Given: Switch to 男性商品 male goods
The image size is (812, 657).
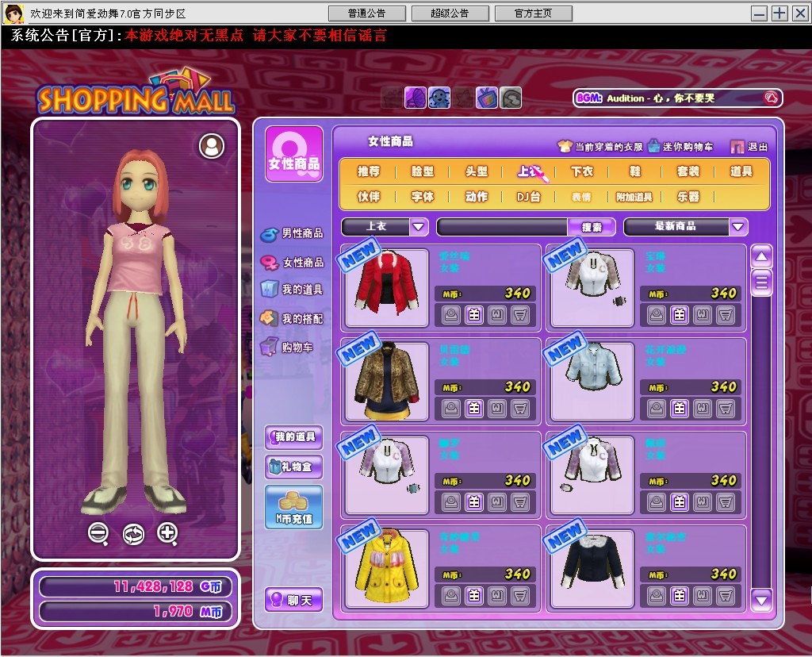Looking at the screenshot, I should click(x=293, y=233).
